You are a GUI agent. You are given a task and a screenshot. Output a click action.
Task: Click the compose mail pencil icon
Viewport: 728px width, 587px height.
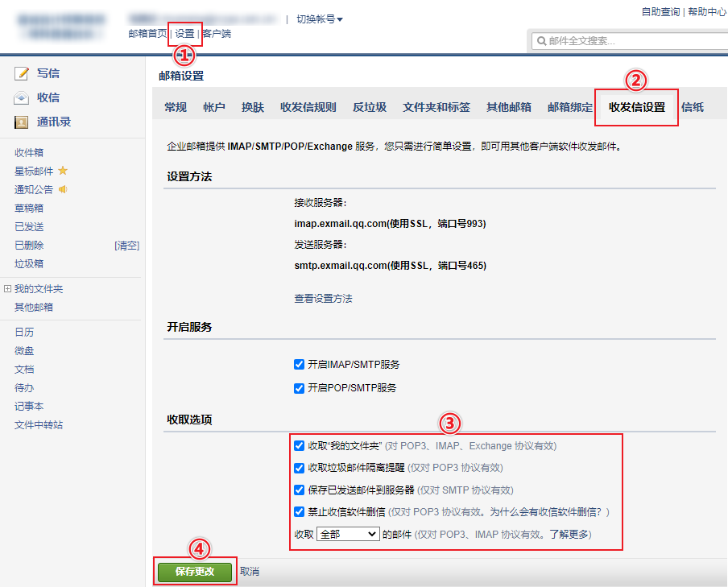point(22,73)
